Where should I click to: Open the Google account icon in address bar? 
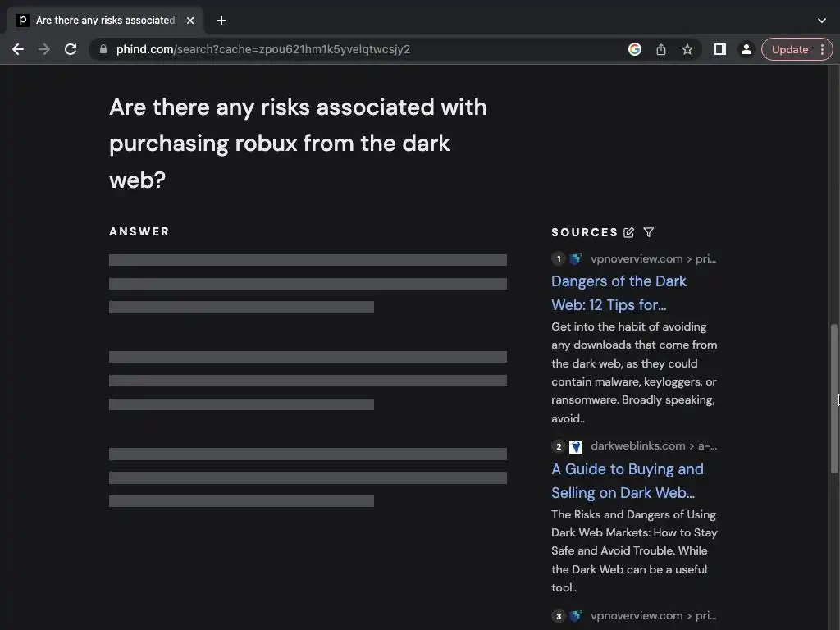click(635, 49)
